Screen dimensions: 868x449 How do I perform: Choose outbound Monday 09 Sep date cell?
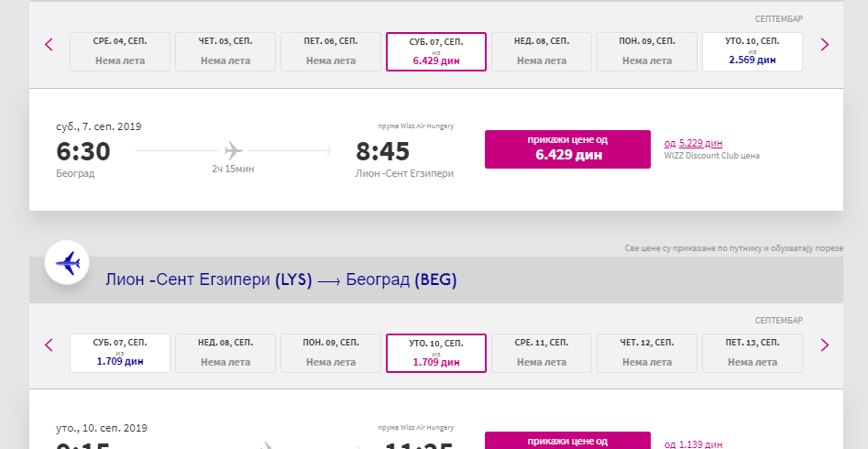click(x=647, y=52)
